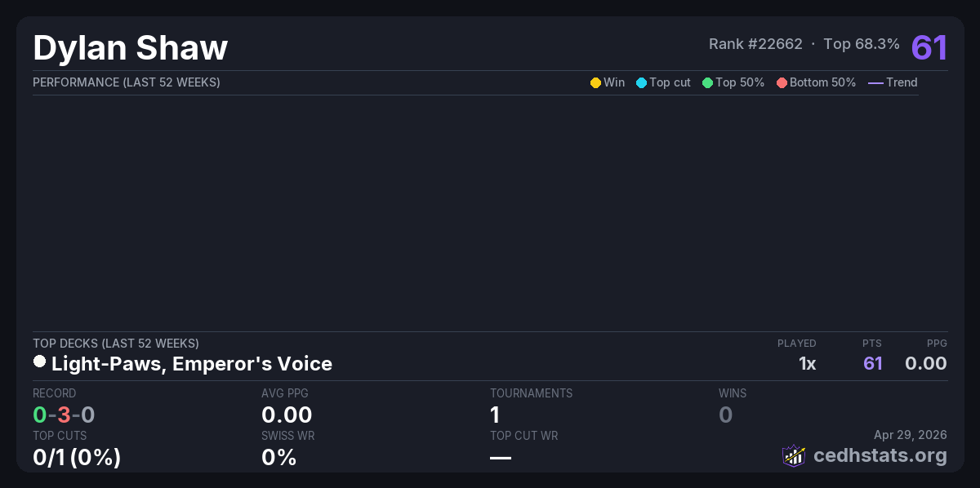
Task: Click the white color dot beside Light-Paws
Action: pos(39,362)
